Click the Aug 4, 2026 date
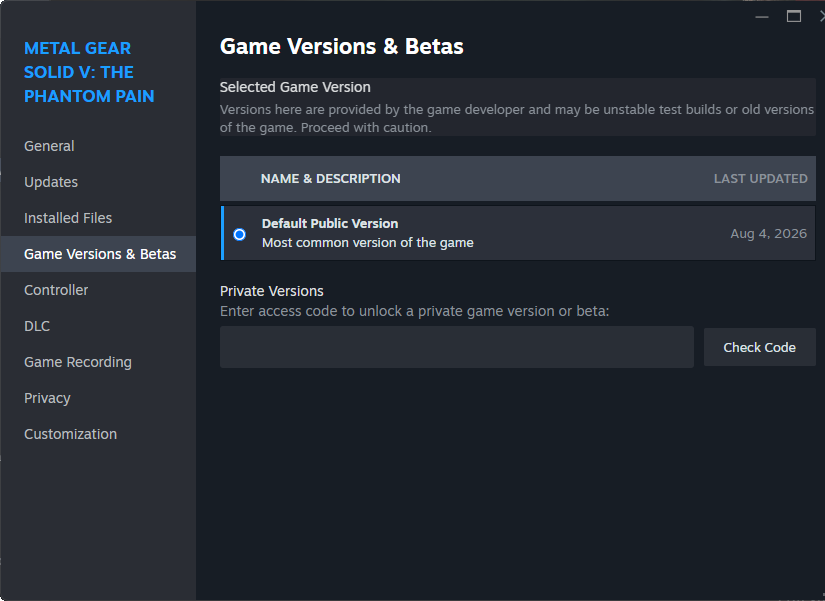Viewport: 825px width, 601px height. point(768,234)
